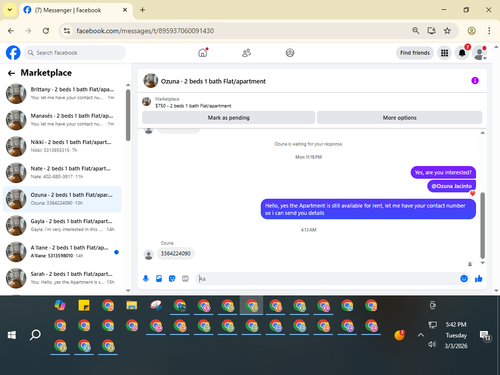500x375 pixels.
Task: Show hidden system tray icons
Action: tap(421, 335)
